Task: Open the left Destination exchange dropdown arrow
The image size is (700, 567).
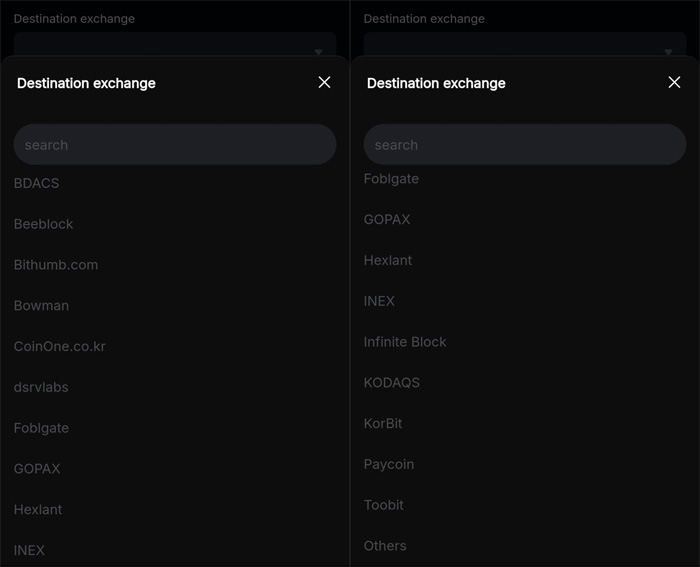Action: coord(318,52)
